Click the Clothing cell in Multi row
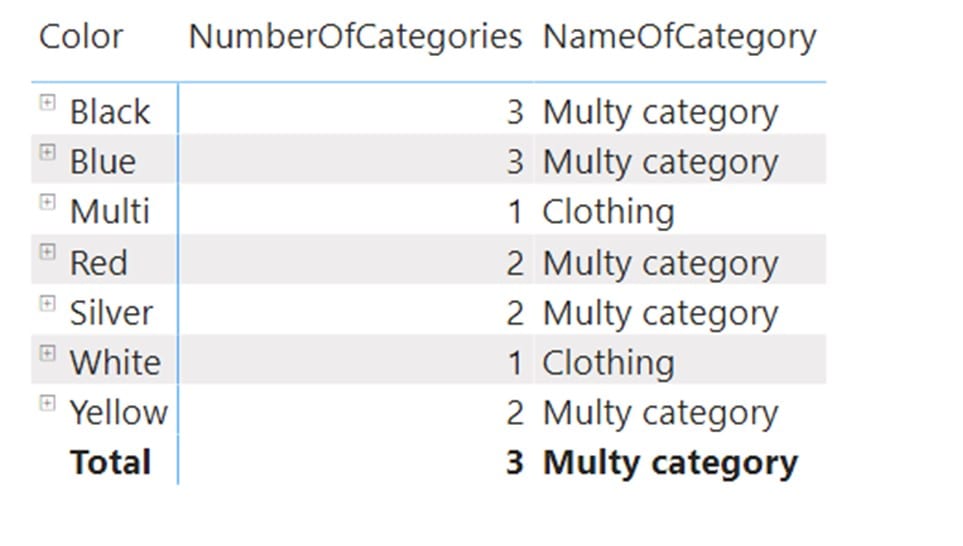Screen dimensions: 963x546 [608, 212]
